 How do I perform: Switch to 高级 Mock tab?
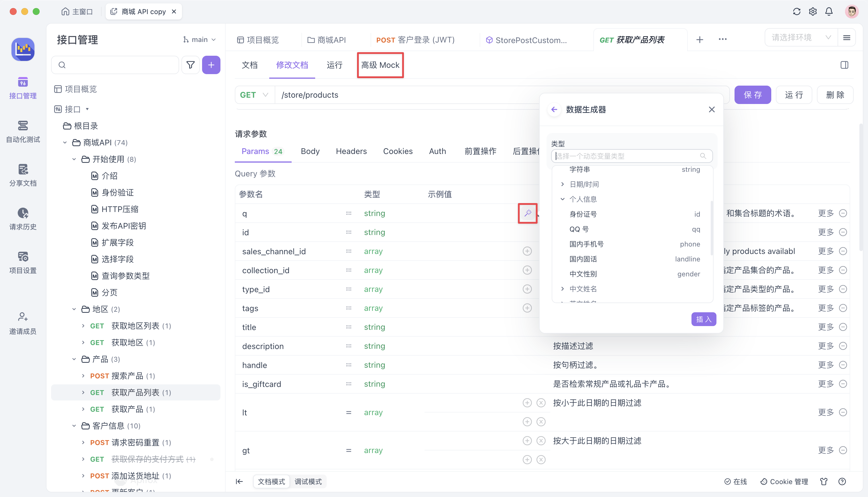pos(380,65)
